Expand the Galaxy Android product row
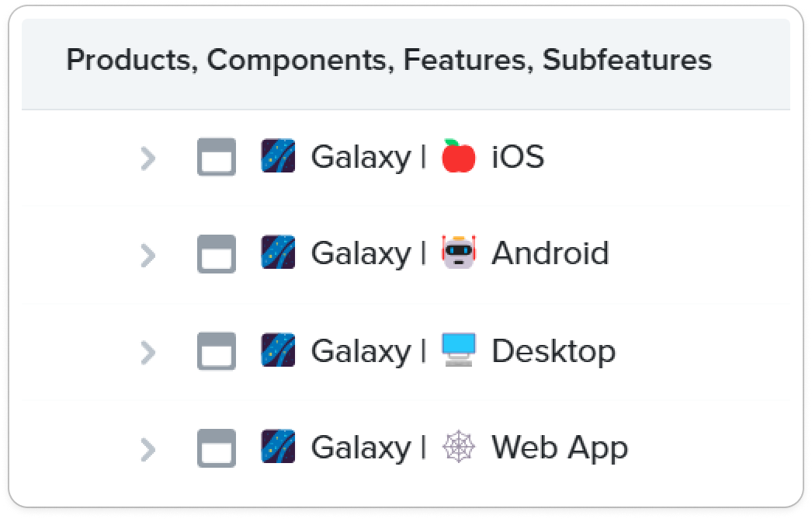The image size is (812, 519). click(148, 256)
